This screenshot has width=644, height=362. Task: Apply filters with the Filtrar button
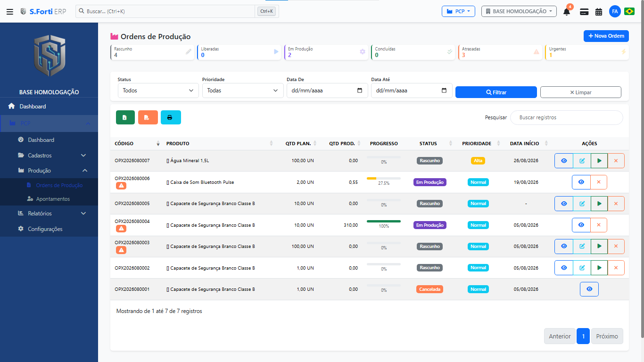[496, 92]
